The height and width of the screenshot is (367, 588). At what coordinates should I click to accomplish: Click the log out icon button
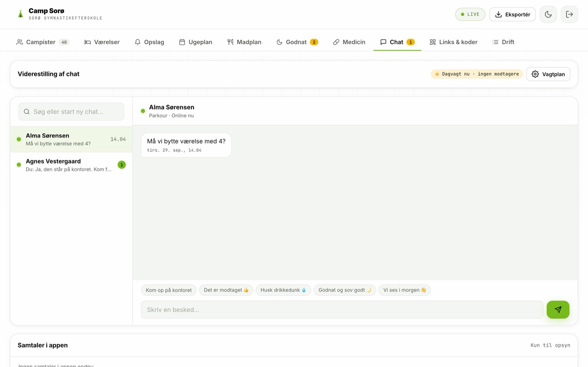click(569, 14)
